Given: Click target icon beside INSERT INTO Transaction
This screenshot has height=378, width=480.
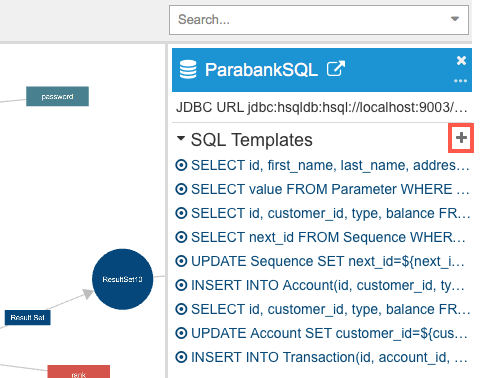Looking at the screenshot, I should tap(181, 357).
